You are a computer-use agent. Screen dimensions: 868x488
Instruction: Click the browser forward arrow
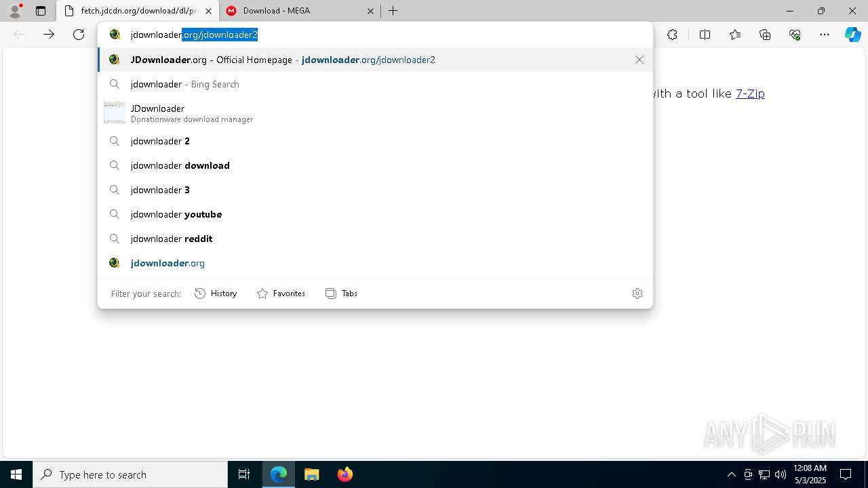click(x=49, y=35)
